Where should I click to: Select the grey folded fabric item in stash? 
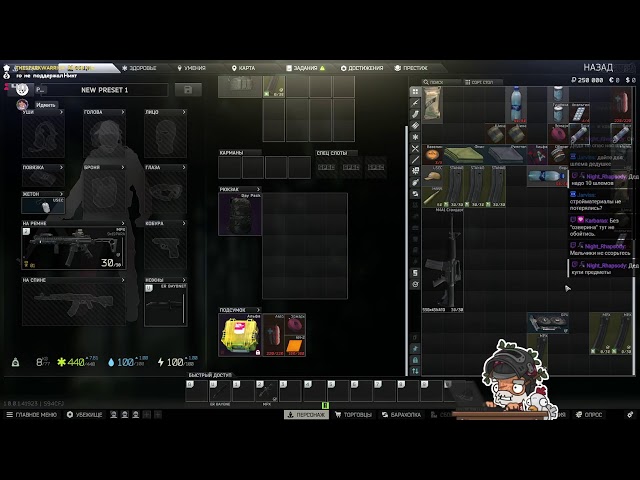pyautogui.click(x=505, y=155)
